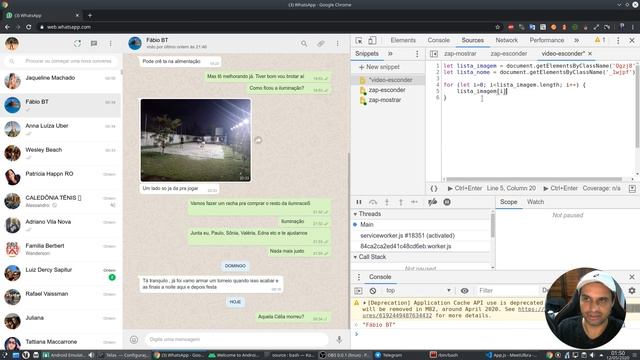
Task: Click the microphone voice message icon
Action: [x=339, y=339]
